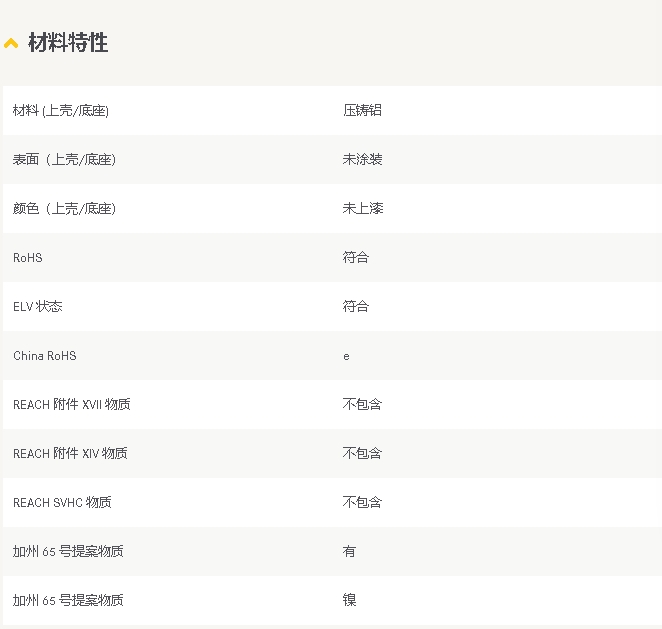This screenshot has width=662, height=629.
Task: Click 不包含 in the REACH SVHC row
Action: pyautogui.click(x=362, y=503)
